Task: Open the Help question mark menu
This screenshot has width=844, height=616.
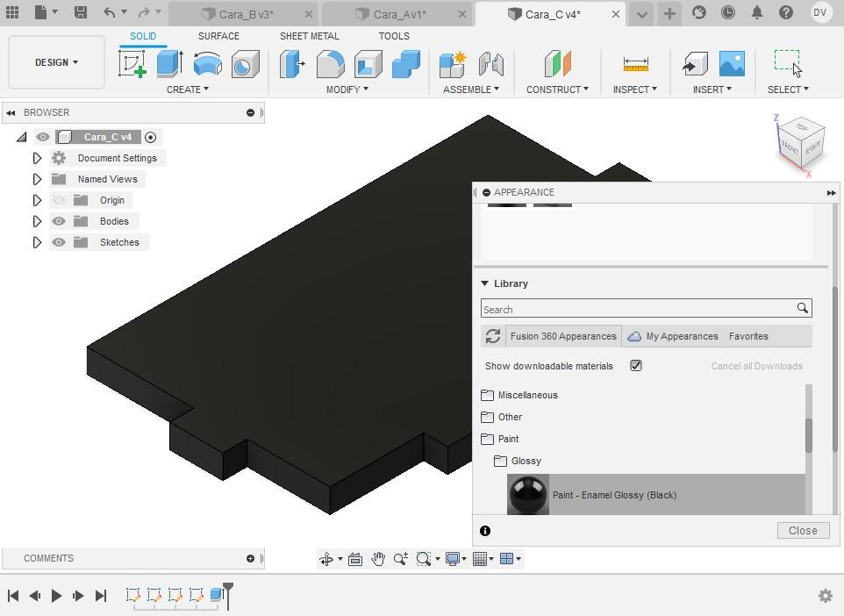Action: click(786, 12)
